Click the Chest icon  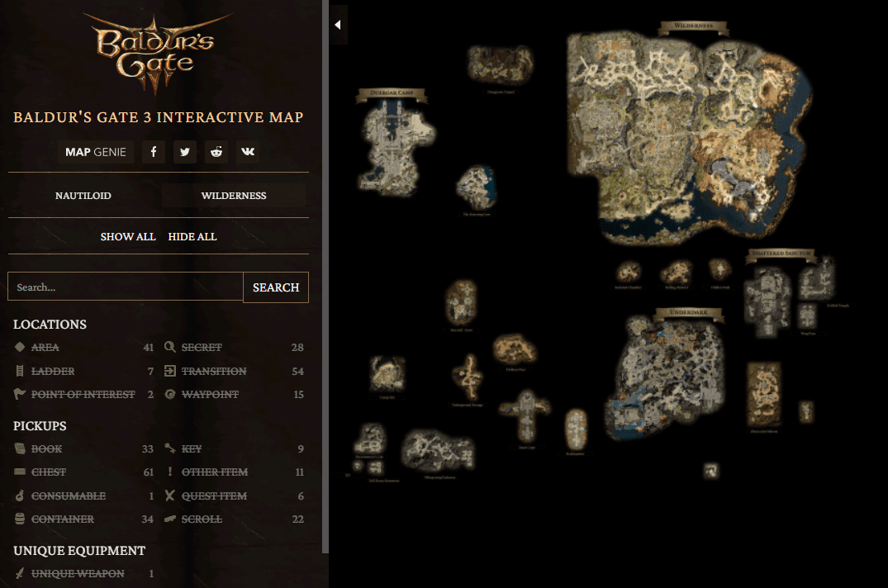(x=20, y=472)
